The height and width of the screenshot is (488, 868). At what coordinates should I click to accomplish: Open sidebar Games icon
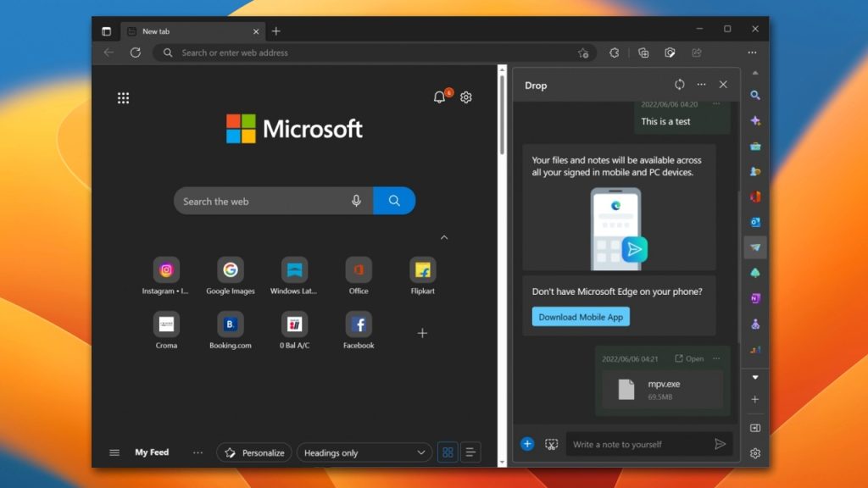pos(755,171)
